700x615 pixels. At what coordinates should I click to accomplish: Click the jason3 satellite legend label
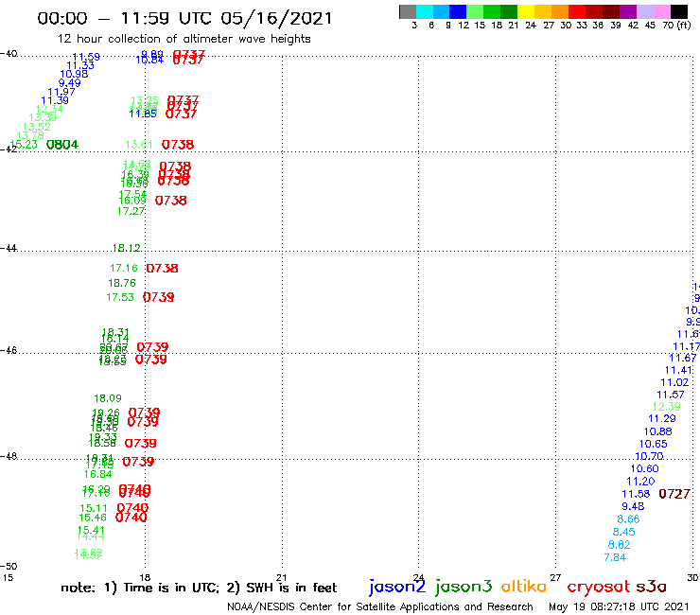click(x=464, y=587)
